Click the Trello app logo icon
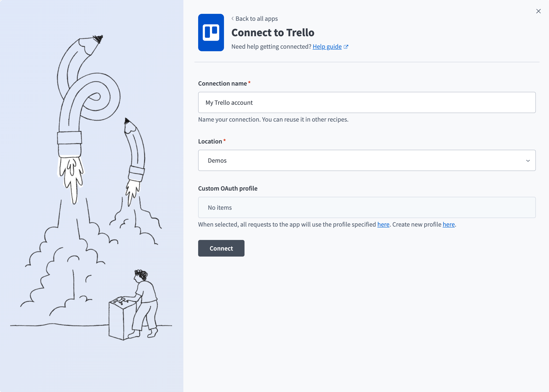The height and width of the screenshot is (392, 549). [x=211, y=32]
